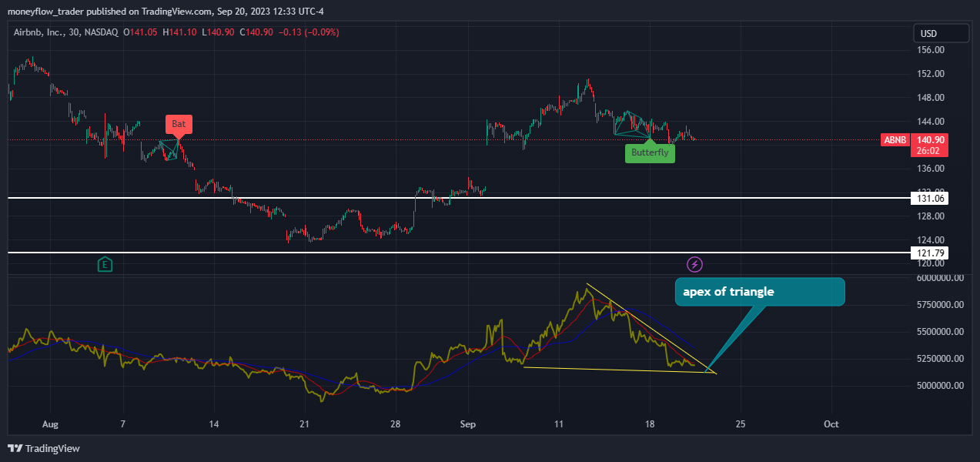Click the 26:02 countdown timer label
This screenshot has width=980, height=462.
coord(930,152)
